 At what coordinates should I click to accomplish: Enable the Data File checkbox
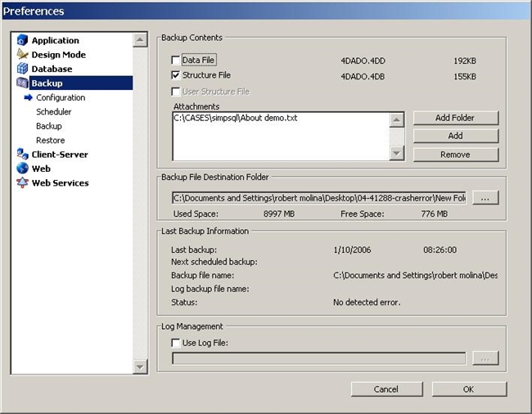pos(176,61)
